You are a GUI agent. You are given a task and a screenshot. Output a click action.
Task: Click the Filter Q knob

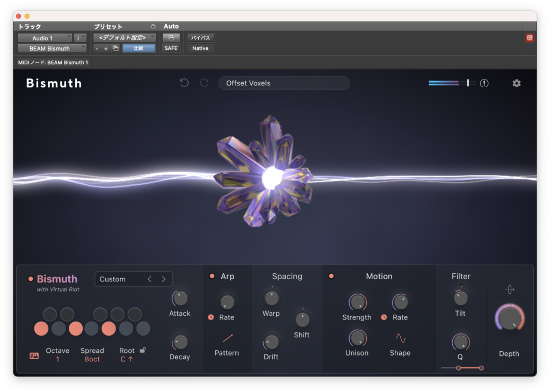(x=460, y=342)
